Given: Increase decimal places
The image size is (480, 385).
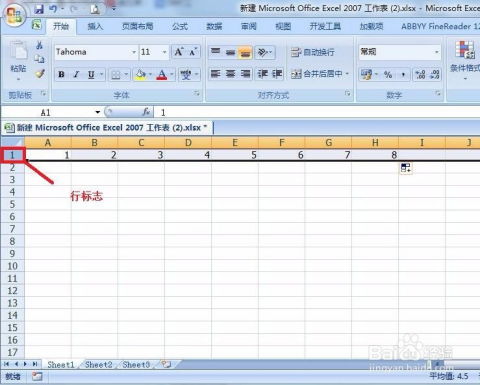Looking at the screenshot, I should (x=420, y=75).
